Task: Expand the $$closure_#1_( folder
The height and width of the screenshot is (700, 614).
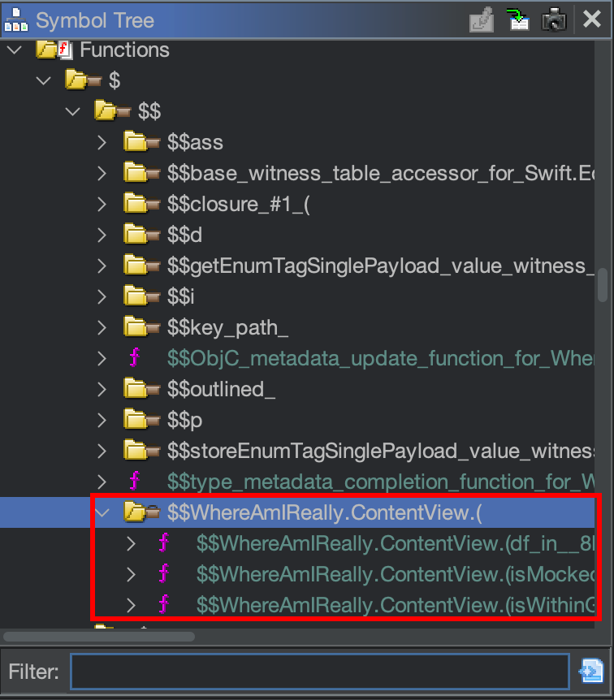Action: (102, 205)
